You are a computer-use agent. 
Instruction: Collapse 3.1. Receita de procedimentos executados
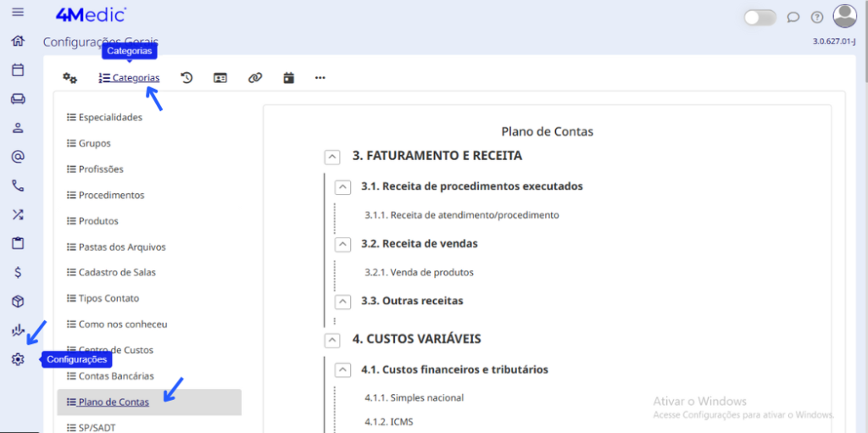click(342, 186)
